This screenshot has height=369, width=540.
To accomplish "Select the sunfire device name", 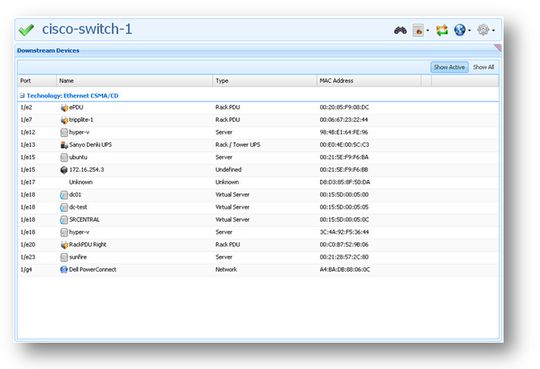I will tap(78, 257).
